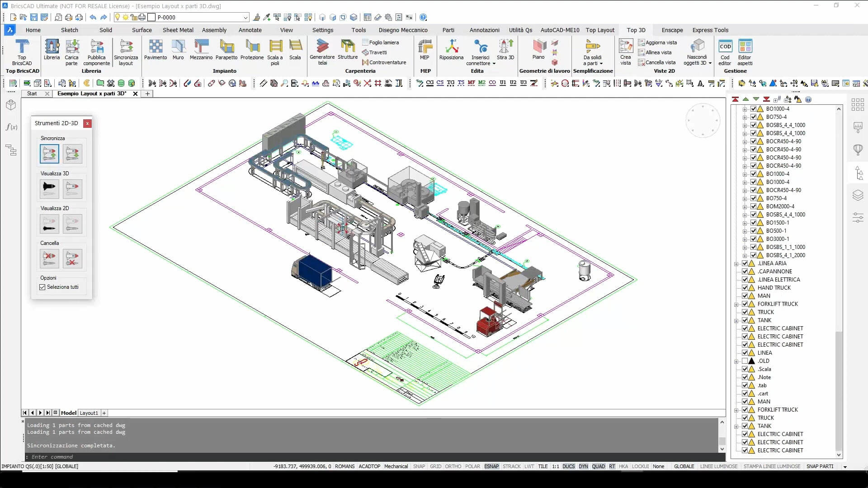Expand the .LINEA ARIA tree node
The height and width of the screenshot is (488, 868).
pos(736,263)
